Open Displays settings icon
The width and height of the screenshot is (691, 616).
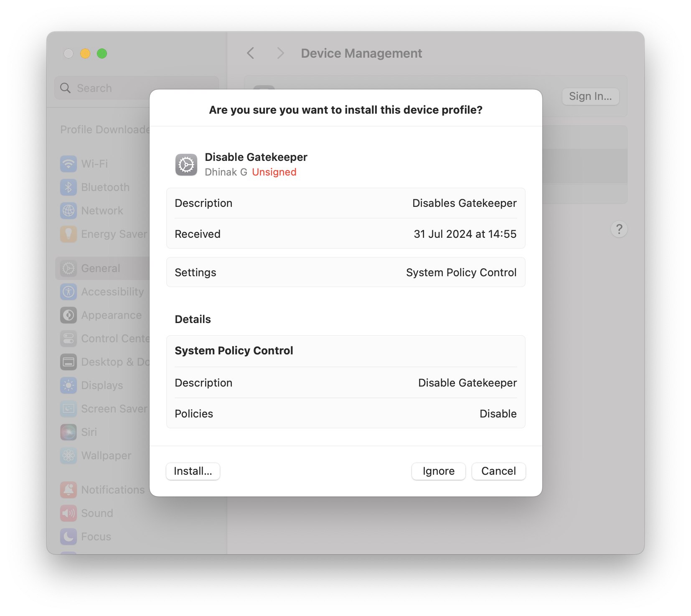point(69,385)
